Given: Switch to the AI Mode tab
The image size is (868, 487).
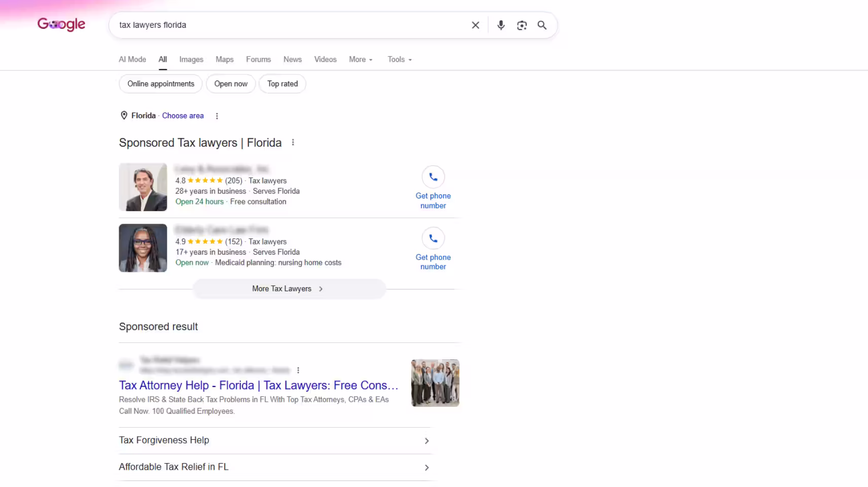Looking at the screenshot, I should 132,59.
